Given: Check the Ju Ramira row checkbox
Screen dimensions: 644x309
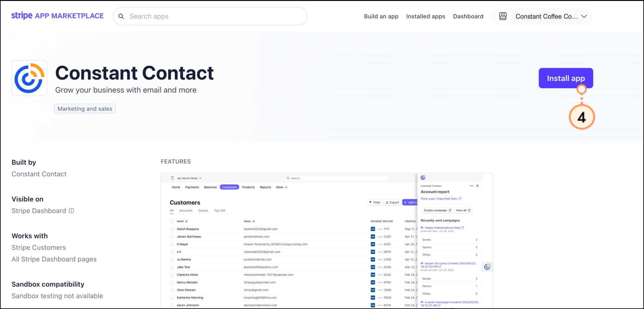Looking at the screenshot, I should [x=172, y=260].
